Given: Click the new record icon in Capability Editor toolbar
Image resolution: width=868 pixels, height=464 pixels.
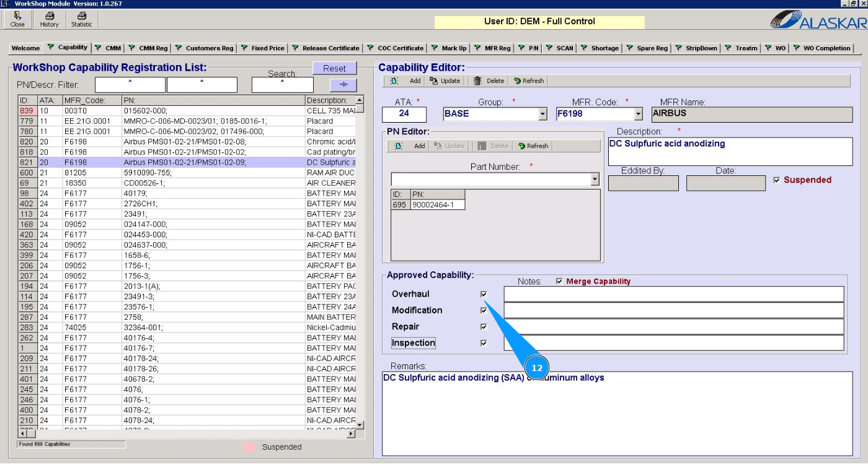Looking at the screenshot, I should (394, 81).
